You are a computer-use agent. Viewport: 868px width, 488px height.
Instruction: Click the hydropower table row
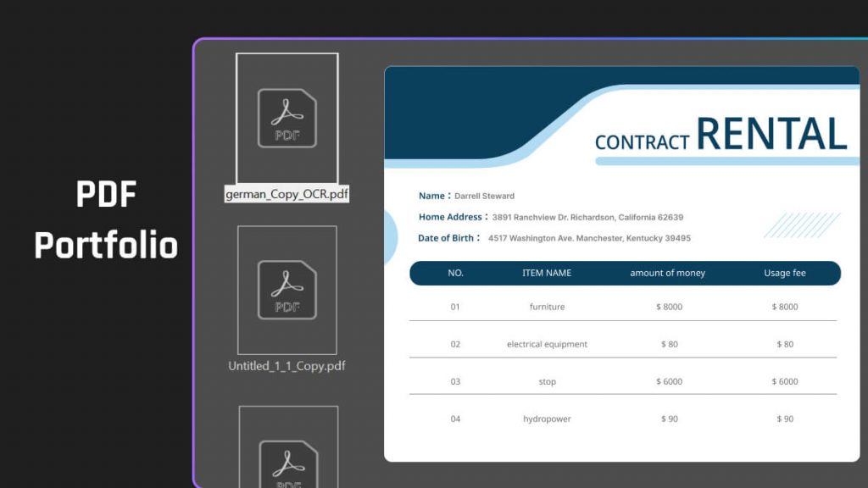point(548,419)
